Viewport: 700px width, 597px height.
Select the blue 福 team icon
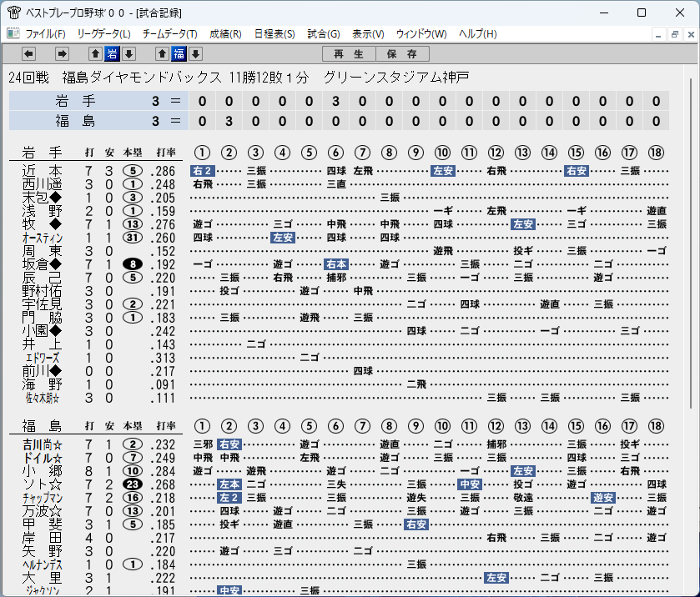179,54
